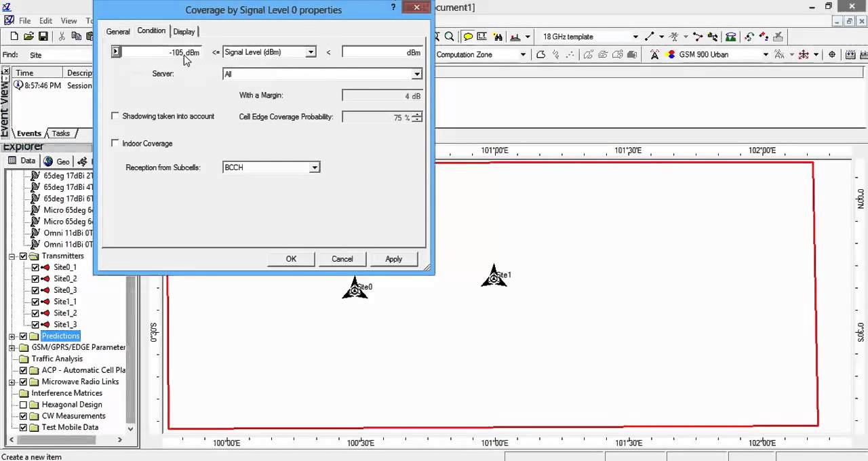This screenshot has height=461, width=868.
Task: Click the explorer horizontal scrollbar right arrow
Action: (x=119, y=439)
